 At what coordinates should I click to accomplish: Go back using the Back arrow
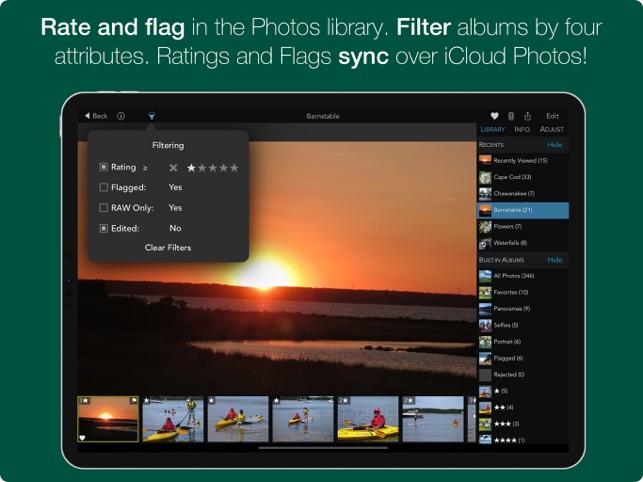(x=96, y=116)
